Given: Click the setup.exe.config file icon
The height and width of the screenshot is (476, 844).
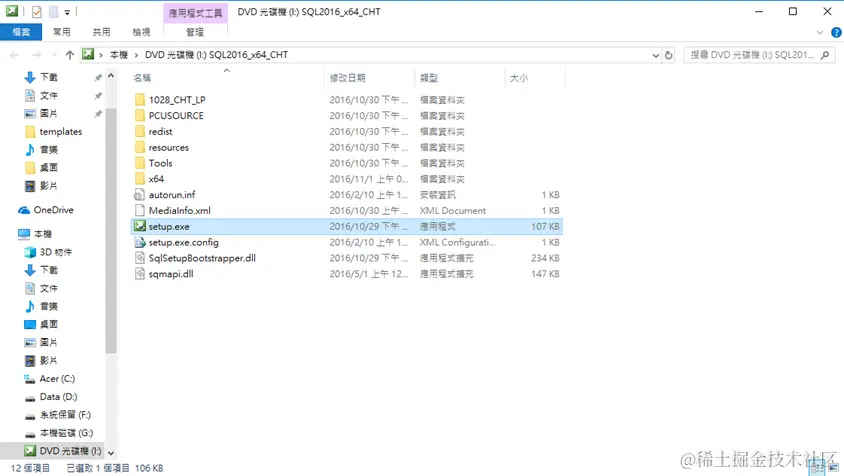Looking at the screenshot, I should [x=140, y=242].
